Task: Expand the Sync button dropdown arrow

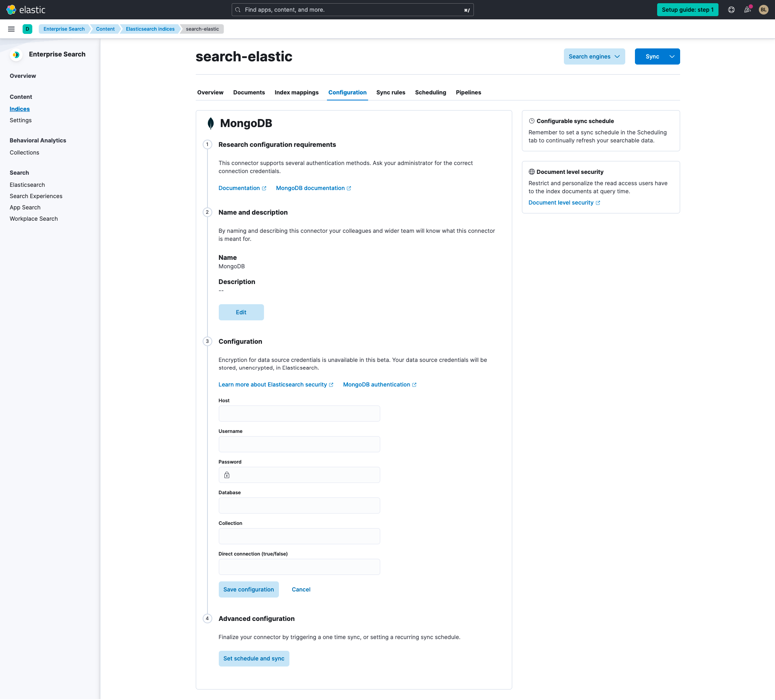Action: [x=672, y=56]
